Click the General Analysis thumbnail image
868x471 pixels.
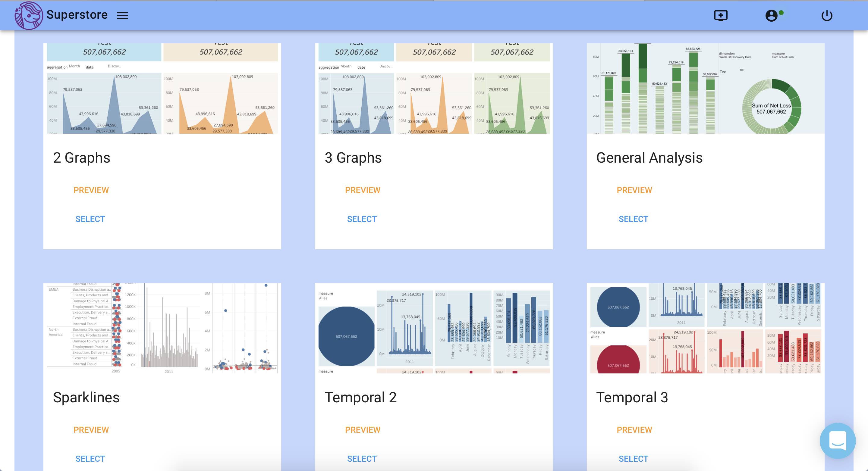[x=705, y=89]
